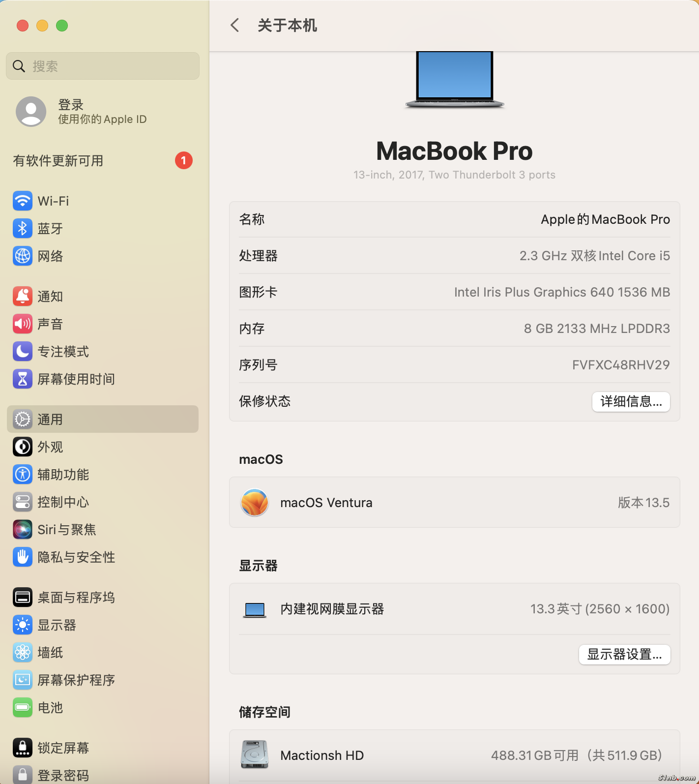The width and height of the screenshot is (699, 784).
Task: Open 显示器设置... button
Action: 624,654
